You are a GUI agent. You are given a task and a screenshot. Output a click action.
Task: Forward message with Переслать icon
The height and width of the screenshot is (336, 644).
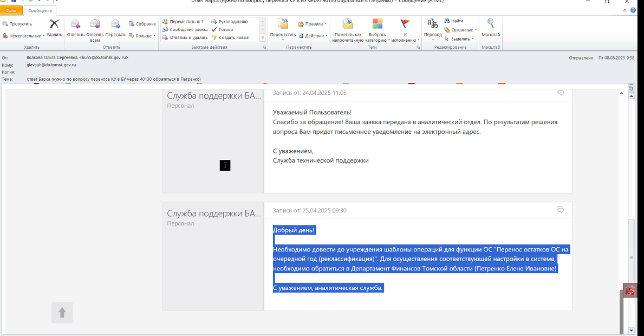(115, 24)
